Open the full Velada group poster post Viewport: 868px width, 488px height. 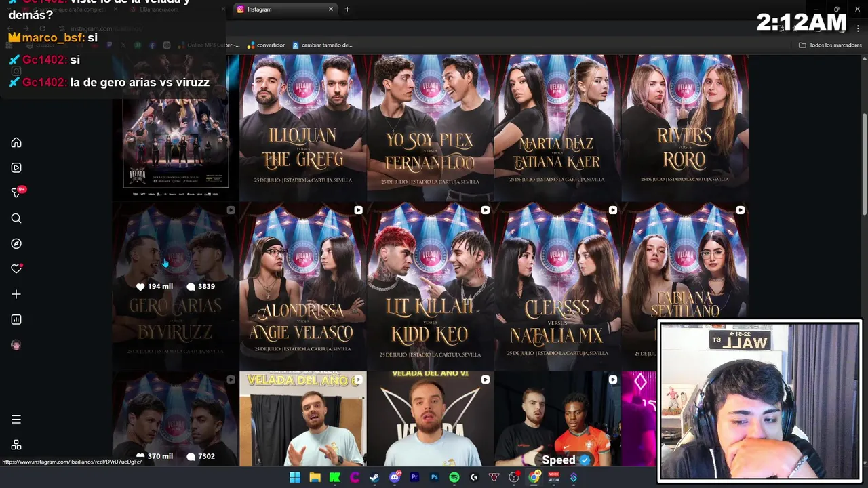175,128
